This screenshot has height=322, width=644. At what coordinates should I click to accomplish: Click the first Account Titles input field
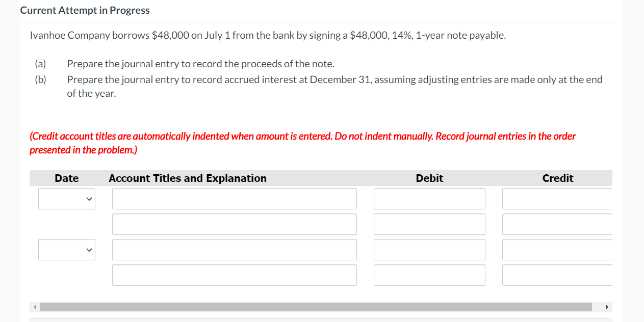pyautogui.click(x=234, y=199)
